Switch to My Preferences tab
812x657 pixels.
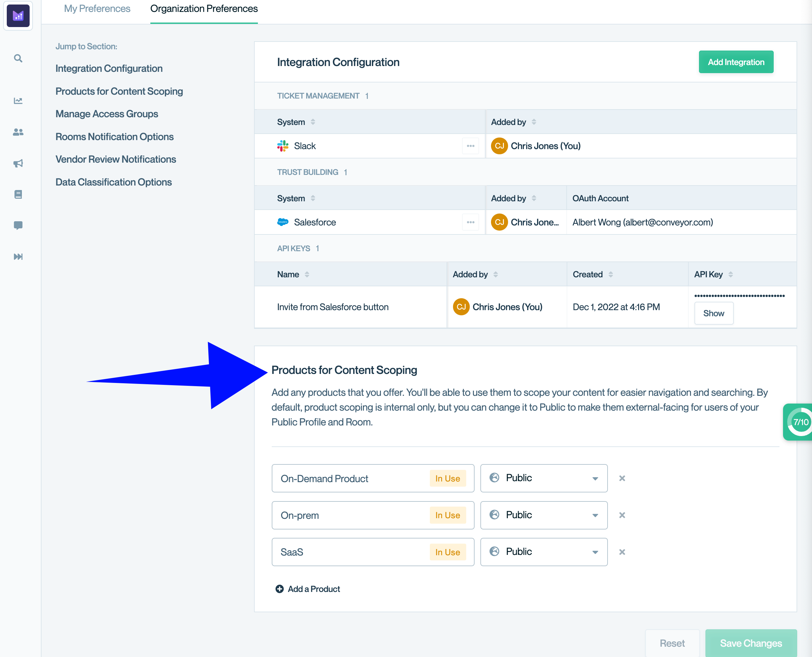coord(97,9)
